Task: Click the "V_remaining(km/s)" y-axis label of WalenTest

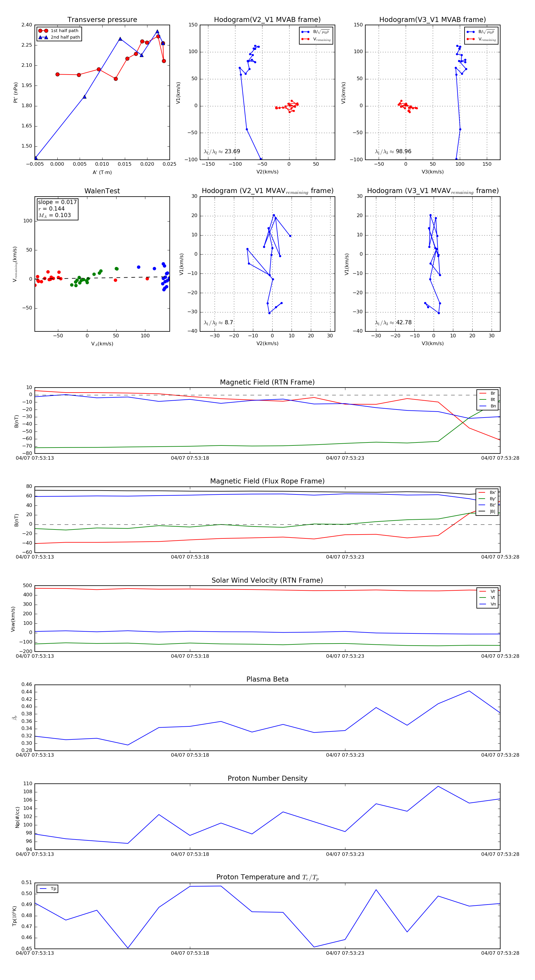Action: pos(15,264)
